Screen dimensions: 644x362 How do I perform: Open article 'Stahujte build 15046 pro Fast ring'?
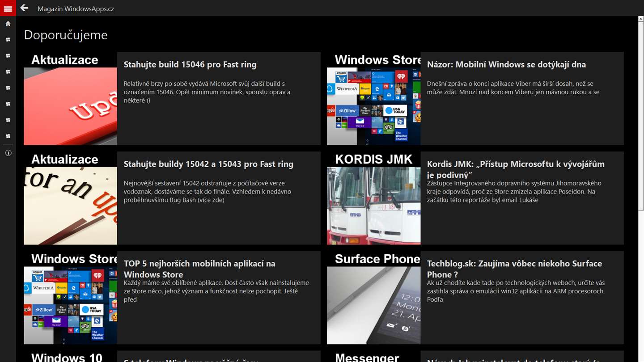pos(190,64)
